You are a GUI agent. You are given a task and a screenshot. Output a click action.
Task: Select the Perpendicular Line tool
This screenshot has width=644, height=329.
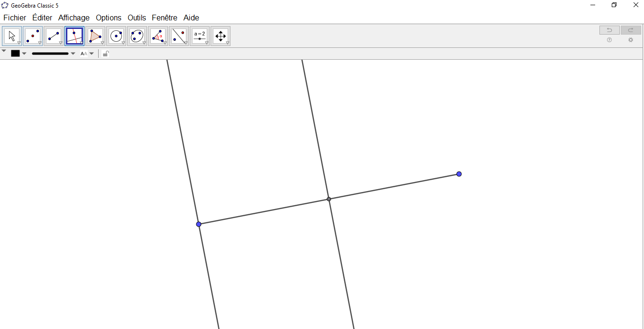(x=74, y=36)
